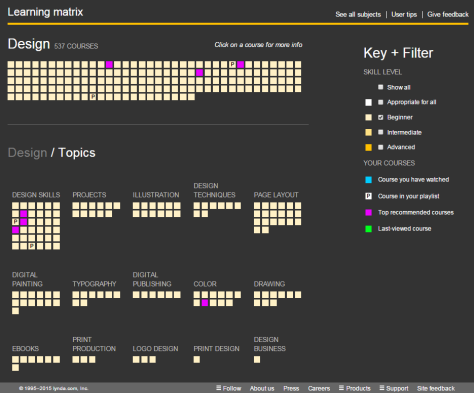Viewport: 474px width, 393px height.
Task: Enable the Advanced skill level filter
Action: click(380, 147)
